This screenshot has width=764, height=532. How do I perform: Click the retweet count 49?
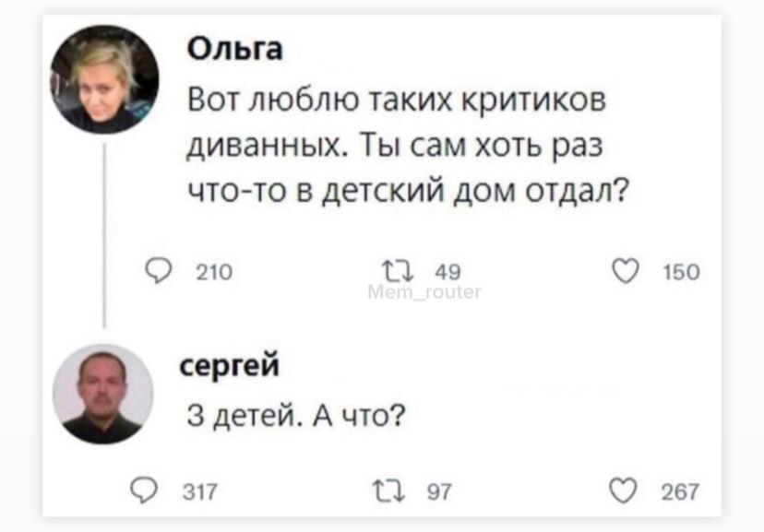448,272
